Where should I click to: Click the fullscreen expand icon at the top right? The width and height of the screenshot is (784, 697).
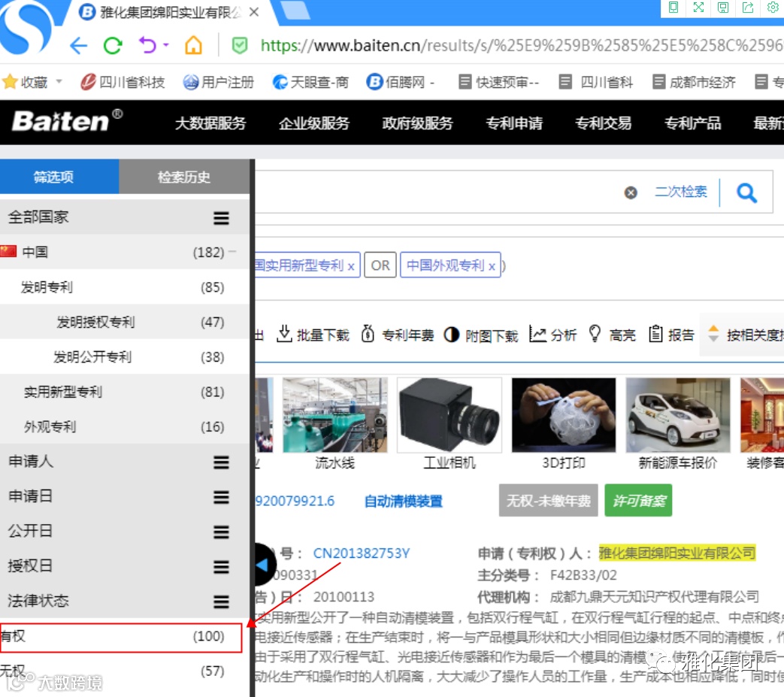(698, 7)
